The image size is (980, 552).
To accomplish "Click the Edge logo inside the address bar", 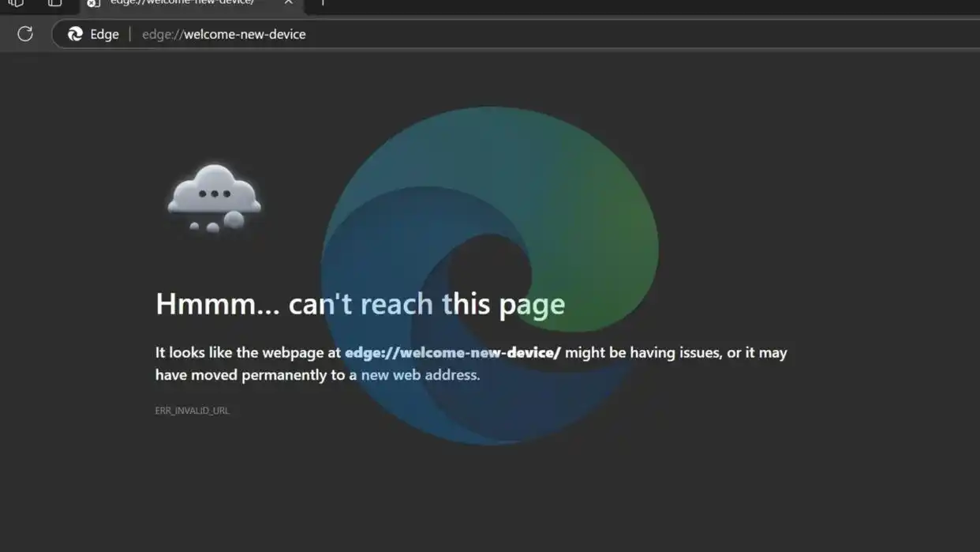I will click(75, 33).
